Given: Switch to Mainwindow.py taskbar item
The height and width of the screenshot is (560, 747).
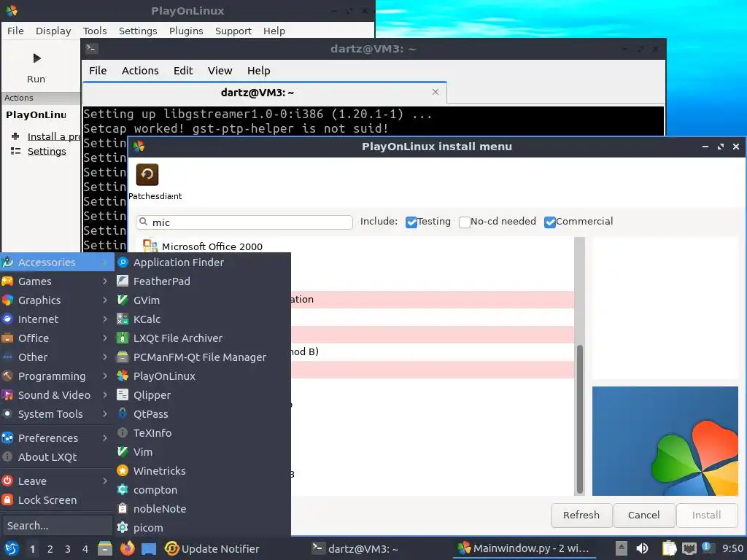Looking at the screenshot, I should pos(524,549).
